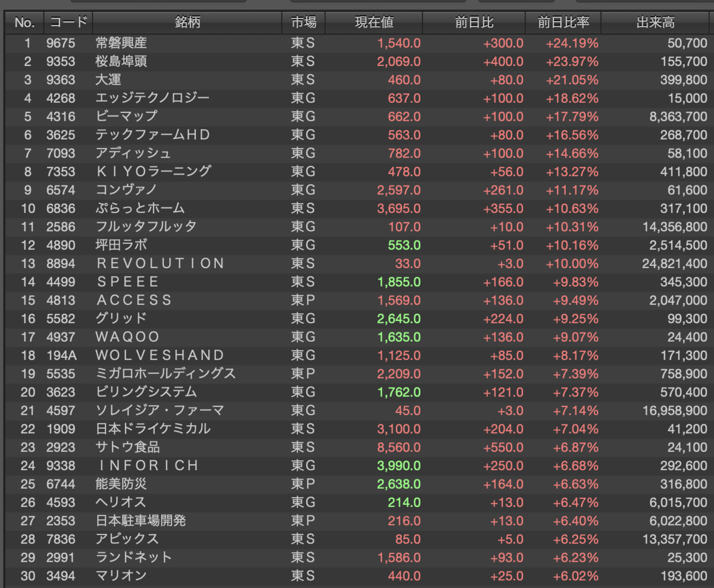714x588 pixels.
Task: Sort by the コード column header
Action: click(x=68, y=23)
